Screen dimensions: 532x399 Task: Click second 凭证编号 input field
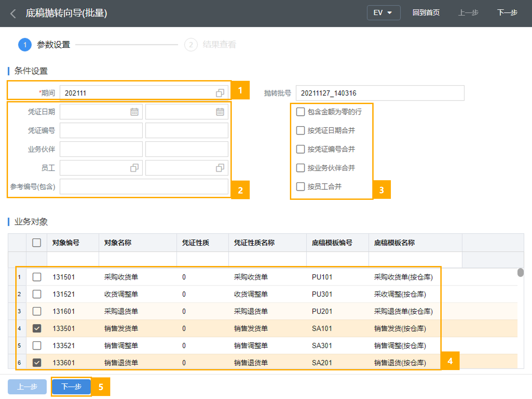click(187, 130)
